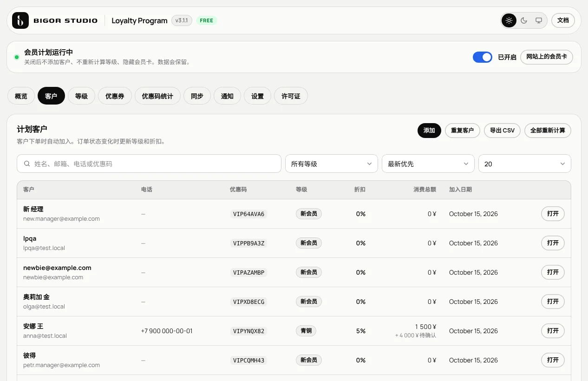The width and height of the screenshot is (588, 381).
Task: Click promo code VIPAZAMBP
Action: coord(248,273)
